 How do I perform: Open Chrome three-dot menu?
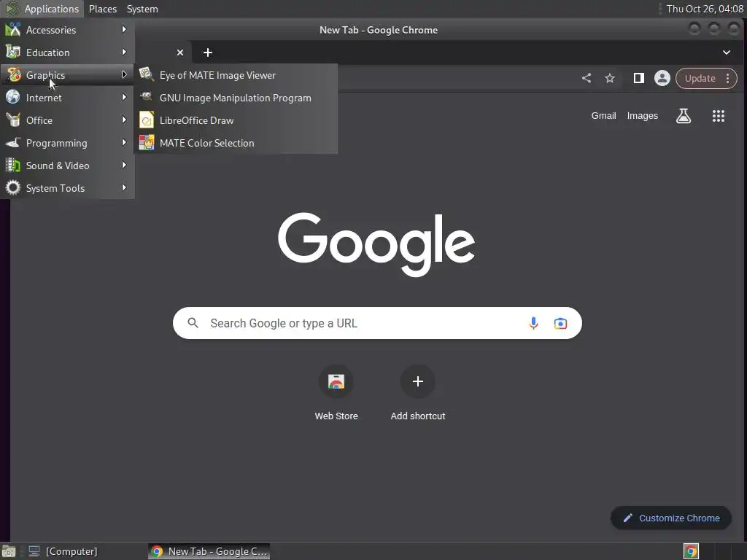(727, 78)
